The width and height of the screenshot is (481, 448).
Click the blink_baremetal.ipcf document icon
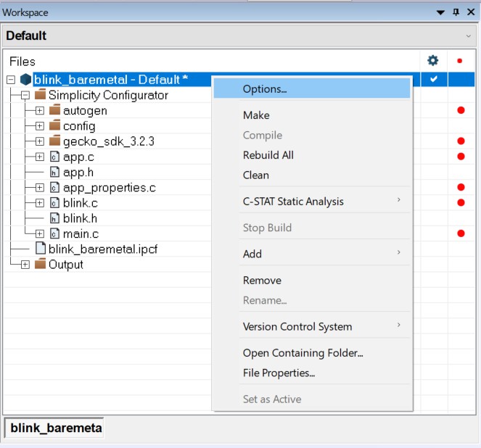pos(41,249)
